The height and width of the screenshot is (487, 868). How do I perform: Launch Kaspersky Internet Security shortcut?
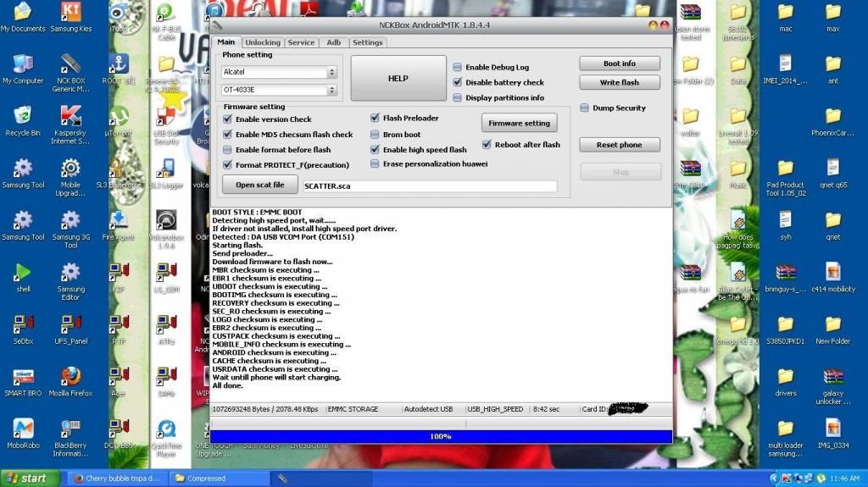(70, 118)
